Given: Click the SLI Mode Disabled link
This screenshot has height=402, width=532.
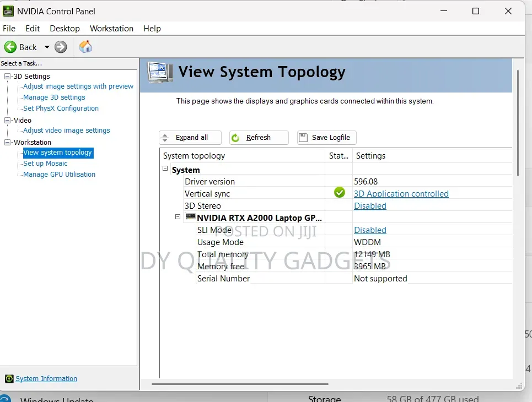Looking at the screenshot, I should 370,230.
